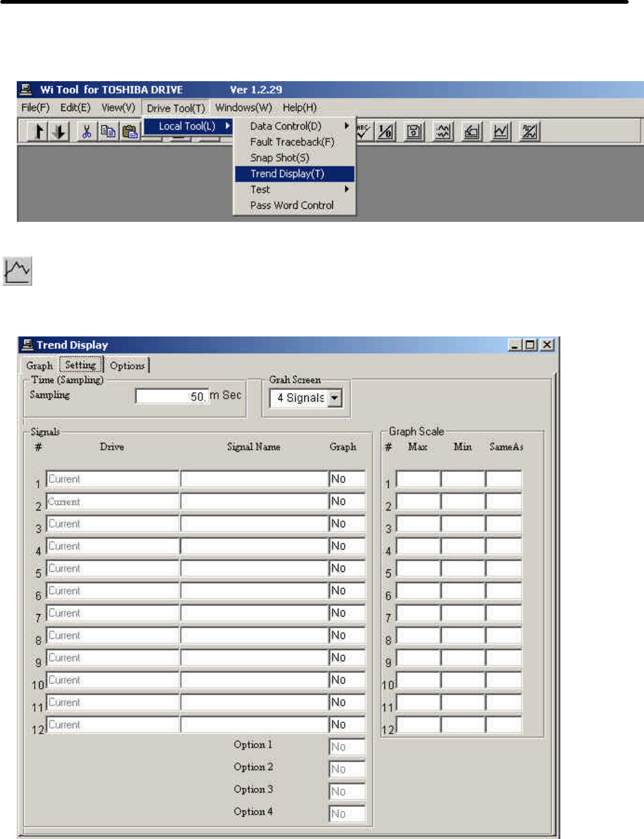Screen dimensions: 644x839
Task: Click the floppy disk save icon
Action: (414, 131)
